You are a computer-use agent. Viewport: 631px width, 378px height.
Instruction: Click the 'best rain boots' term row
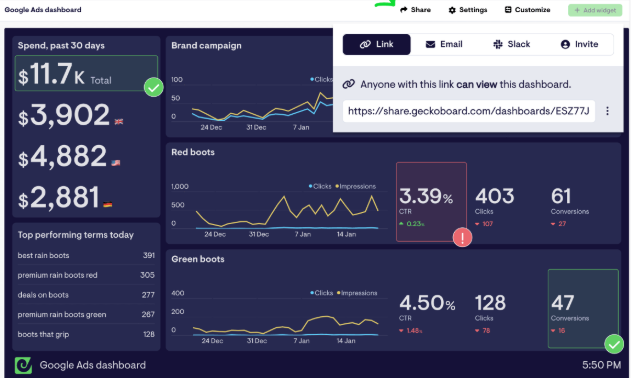pyautogui.click(x=86, y=255)
